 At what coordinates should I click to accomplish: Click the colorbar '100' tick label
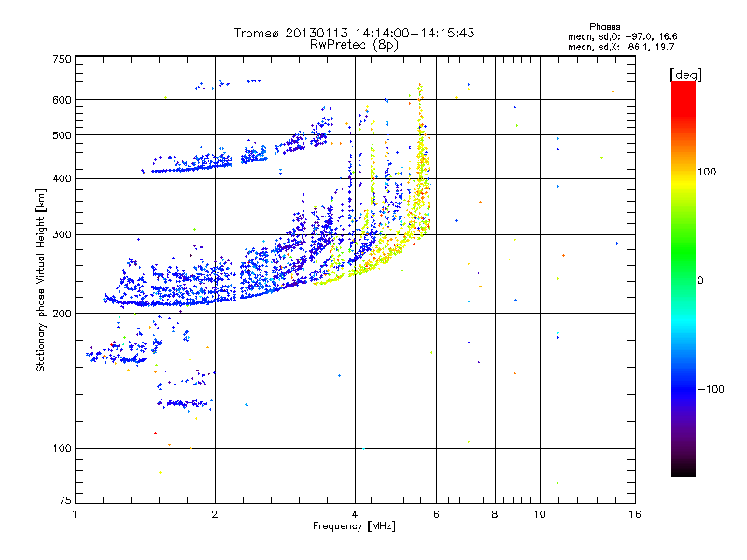pos(707,172)
